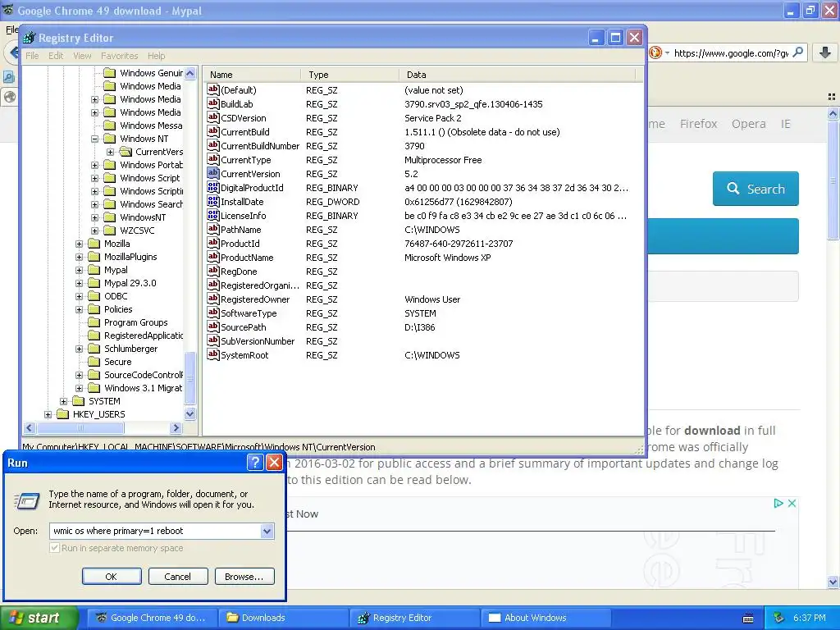The image size is (840, 630).
Task: Click the Windows start button
Action: tap(39, 618)
